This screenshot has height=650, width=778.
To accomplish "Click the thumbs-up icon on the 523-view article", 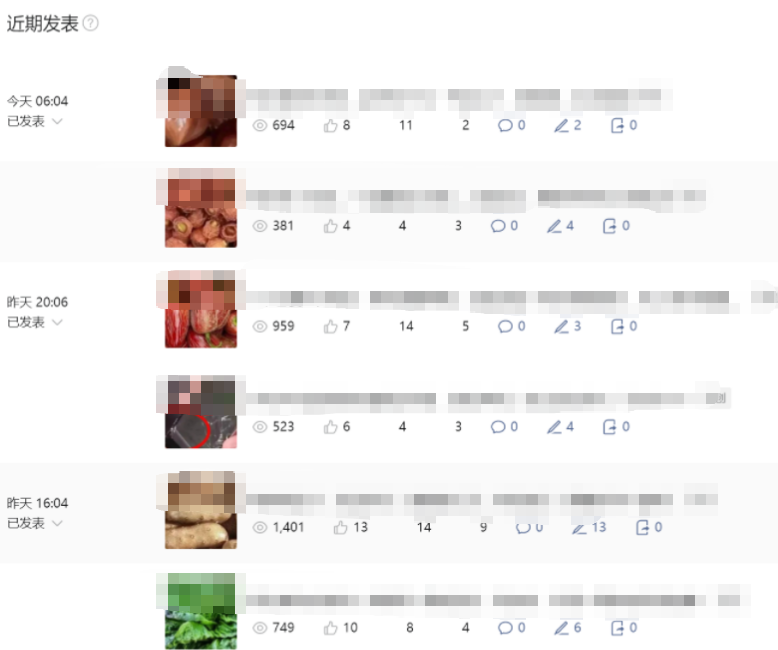I will [330, 427].
